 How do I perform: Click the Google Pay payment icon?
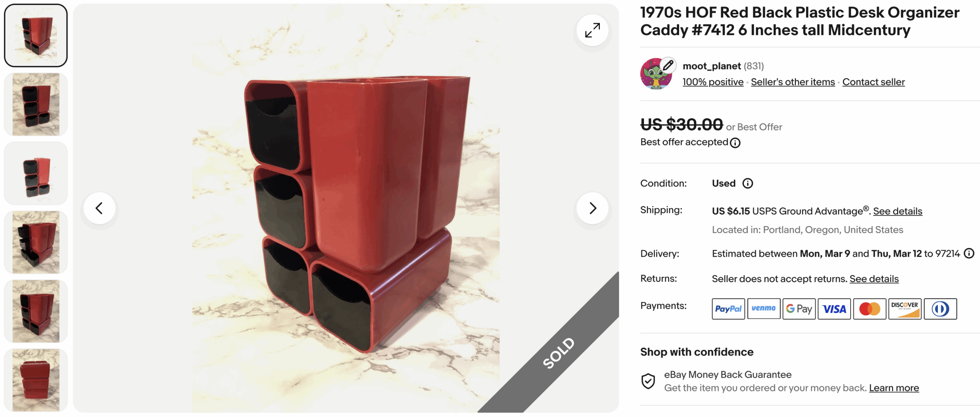[x=799, y=309]
